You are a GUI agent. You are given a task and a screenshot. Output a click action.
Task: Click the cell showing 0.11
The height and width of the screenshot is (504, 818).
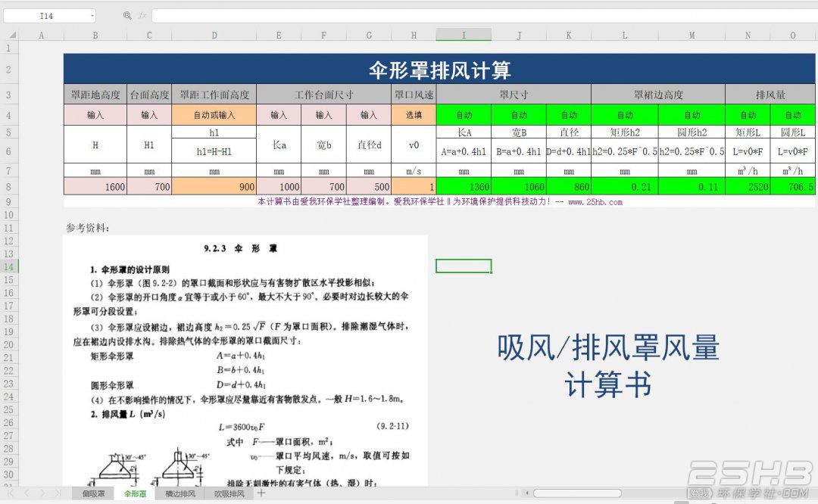692,187
